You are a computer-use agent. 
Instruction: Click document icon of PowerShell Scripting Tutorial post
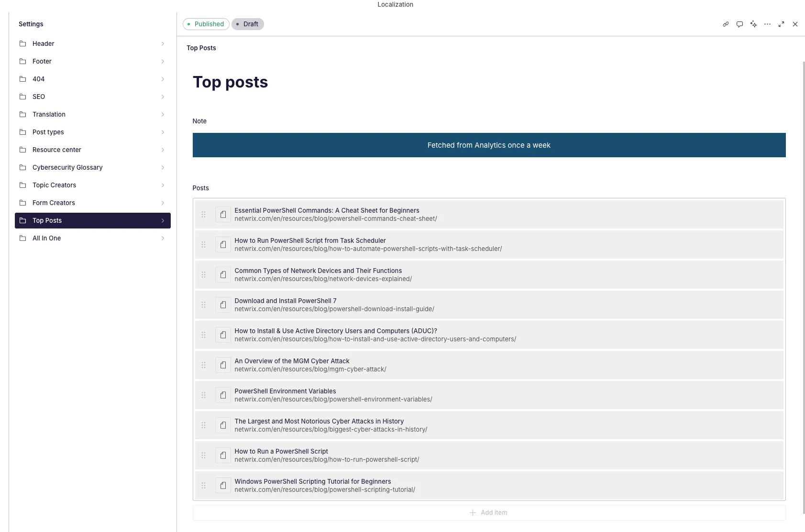[x=223, y=486]
